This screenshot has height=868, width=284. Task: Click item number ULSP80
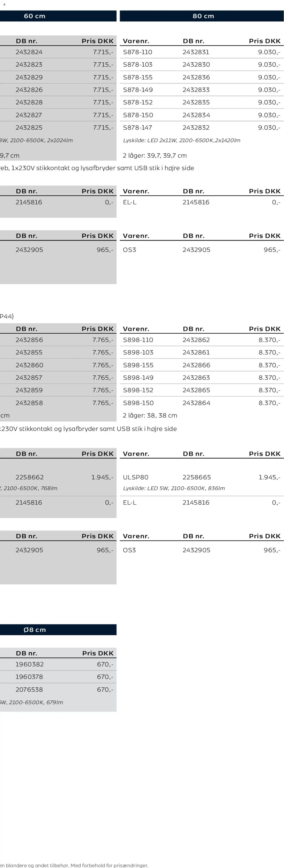(x=136, y=477)
